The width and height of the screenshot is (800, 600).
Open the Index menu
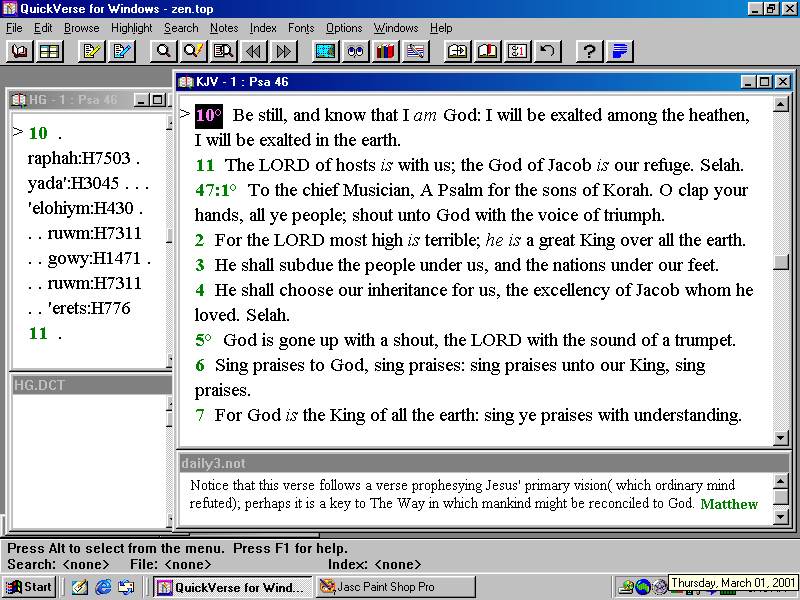263,28
